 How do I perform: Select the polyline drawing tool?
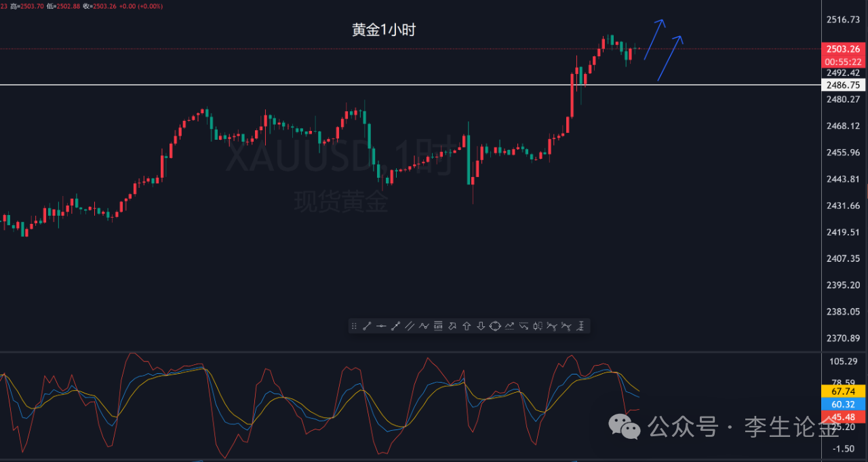424,326
